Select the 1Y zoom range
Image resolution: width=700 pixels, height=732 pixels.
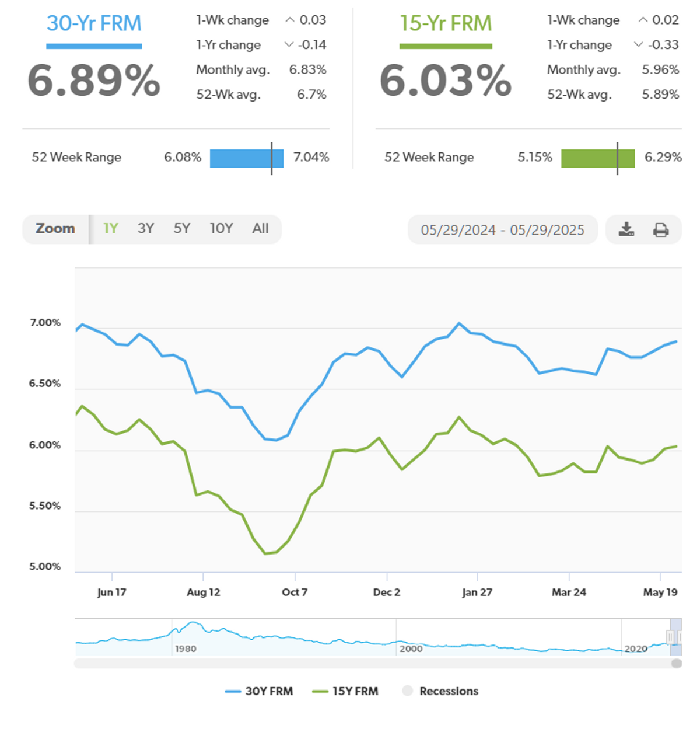point(110,229)
